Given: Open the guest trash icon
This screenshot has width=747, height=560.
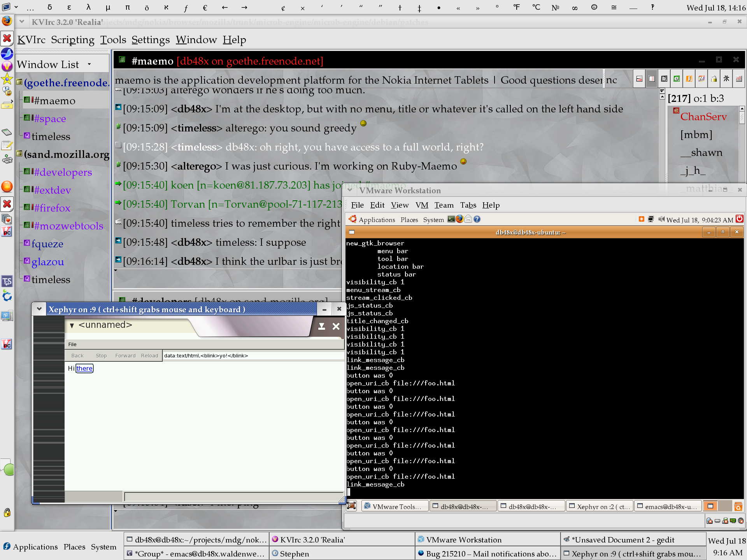Looking at the screenshot, I should [738, 506].
